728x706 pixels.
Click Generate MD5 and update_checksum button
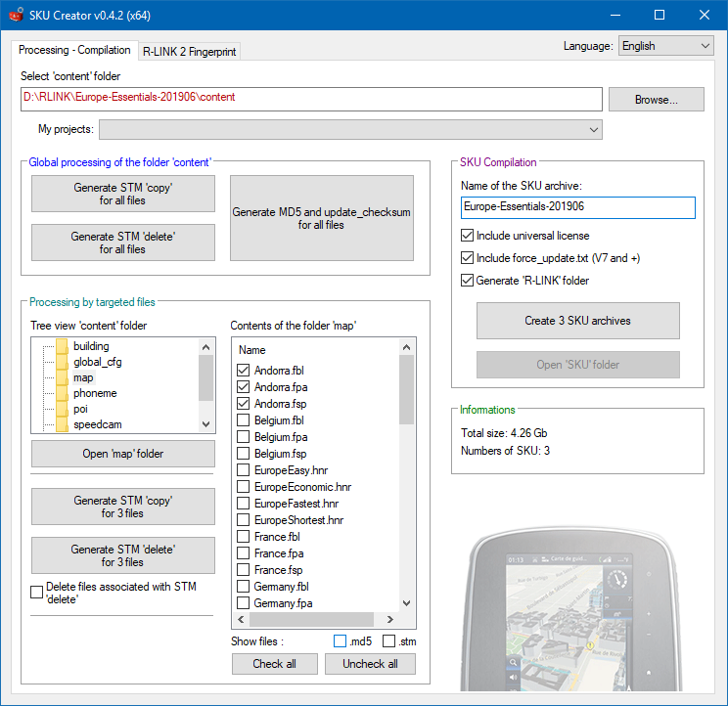tap(321, 218)
